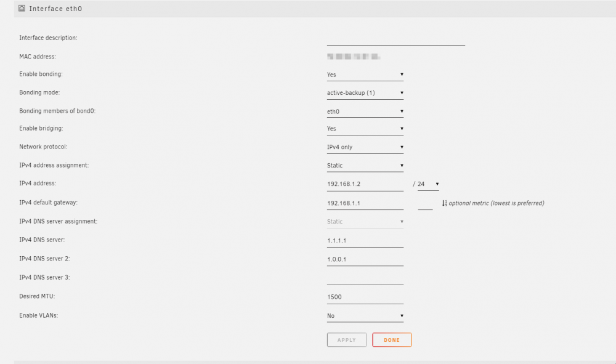This screenshot has width=616, height=364.
Task: Click the 'IPv4 DNS server:' label
Action: point(42,240)
